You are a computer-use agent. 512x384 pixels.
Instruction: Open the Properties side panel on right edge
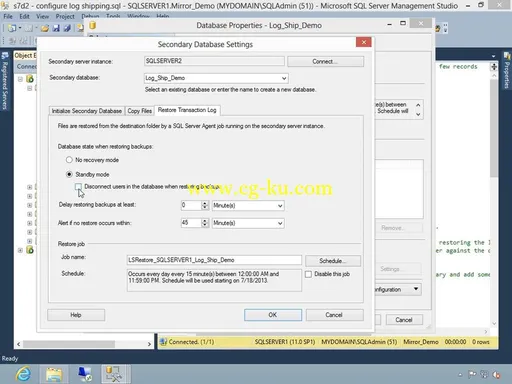pyautogui.click(x=507, y=71)
